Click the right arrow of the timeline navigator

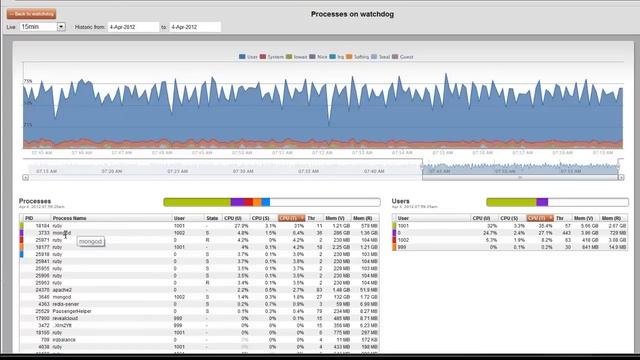pos(621,178)
